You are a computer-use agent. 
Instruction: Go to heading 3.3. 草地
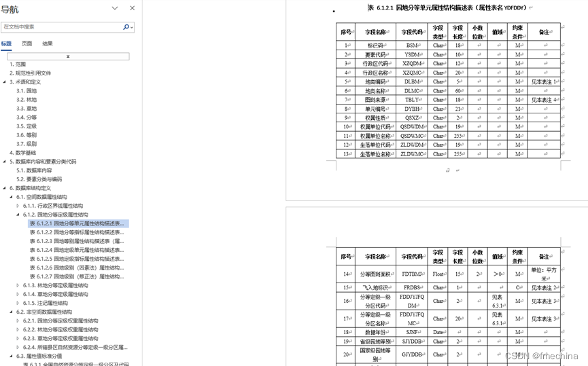coord(27,109)
